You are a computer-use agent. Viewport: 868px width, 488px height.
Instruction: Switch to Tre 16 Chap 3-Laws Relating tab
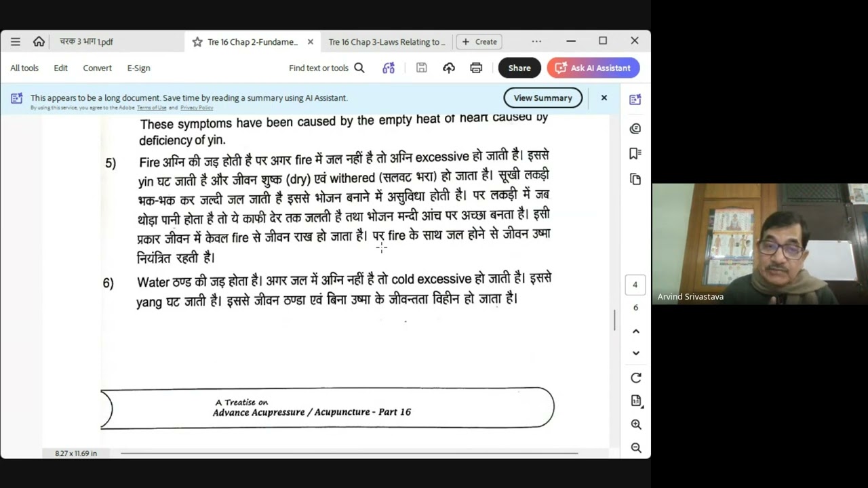pyautogui.click(x=387, y=41)
